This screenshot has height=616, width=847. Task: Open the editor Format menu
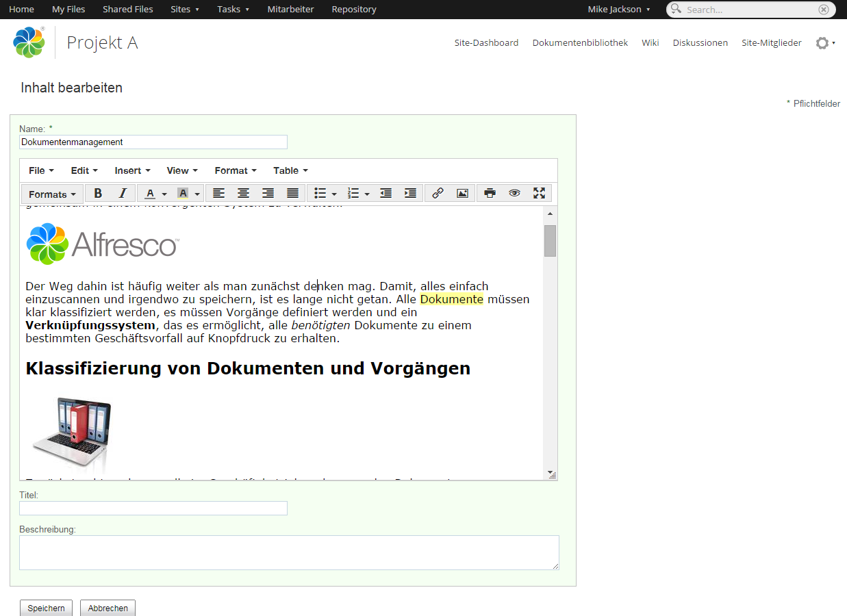click(236, 170)
